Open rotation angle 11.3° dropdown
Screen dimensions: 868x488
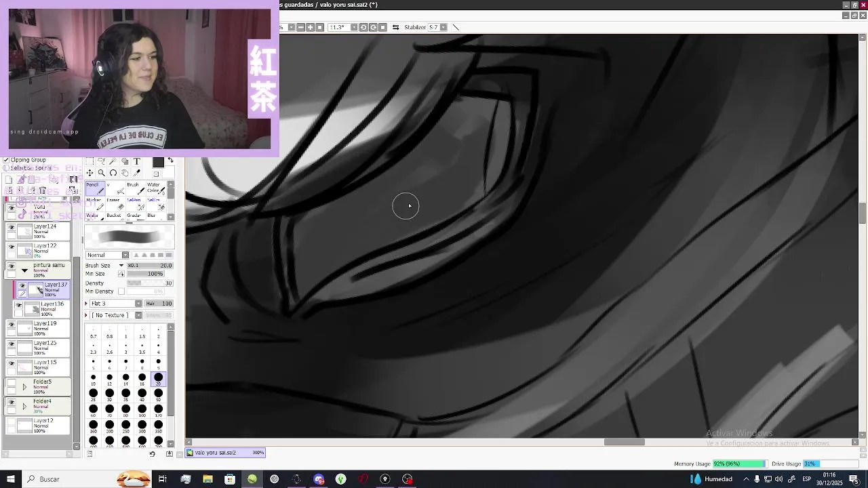pyautogui.click(x=353, y=27)
